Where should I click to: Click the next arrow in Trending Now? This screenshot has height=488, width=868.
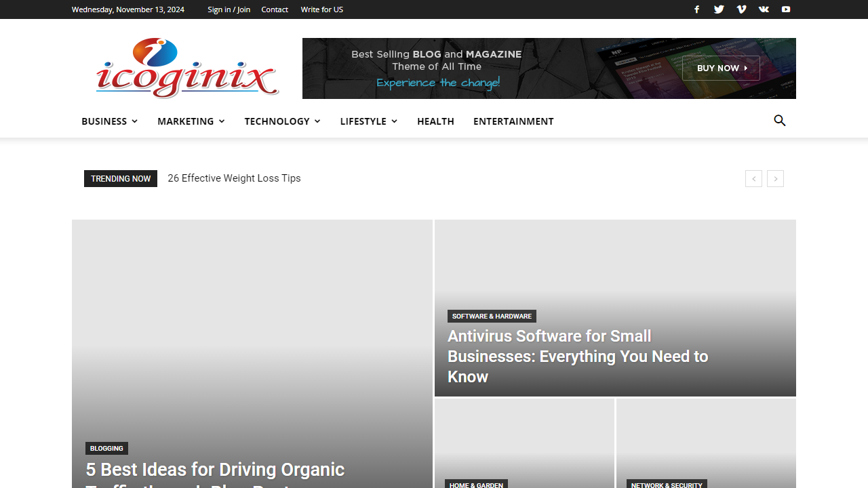(x=775, y=178)
